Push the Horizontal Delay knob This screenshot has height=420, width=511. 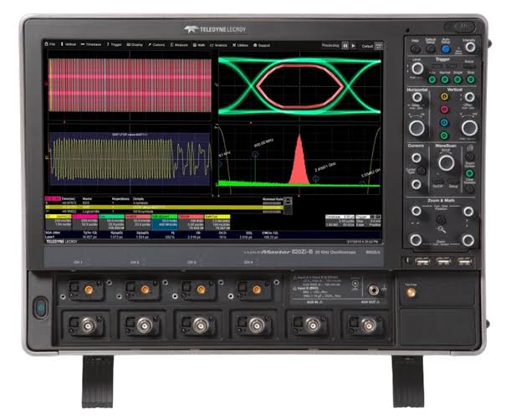tap(416, 97)
